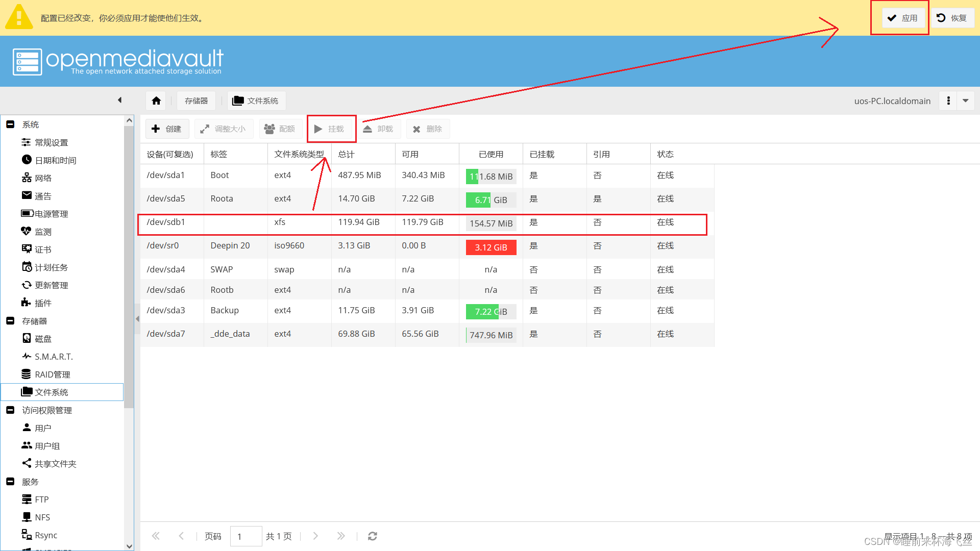Image resolution: width=980 pixels, height=551 pixels.
Task: Click the home icon in breadcrumb bar
Action: (156, 101)
